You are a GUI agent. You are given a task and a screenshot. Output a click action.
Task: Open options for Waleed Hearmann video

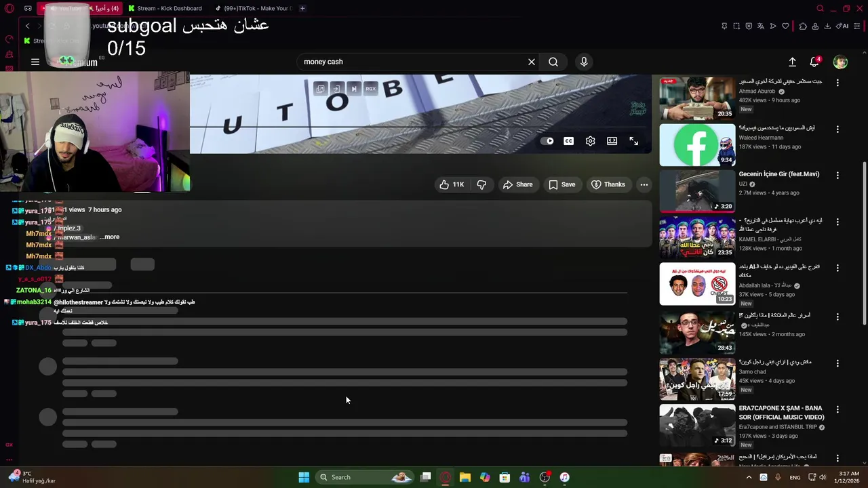tap(837, 129)
